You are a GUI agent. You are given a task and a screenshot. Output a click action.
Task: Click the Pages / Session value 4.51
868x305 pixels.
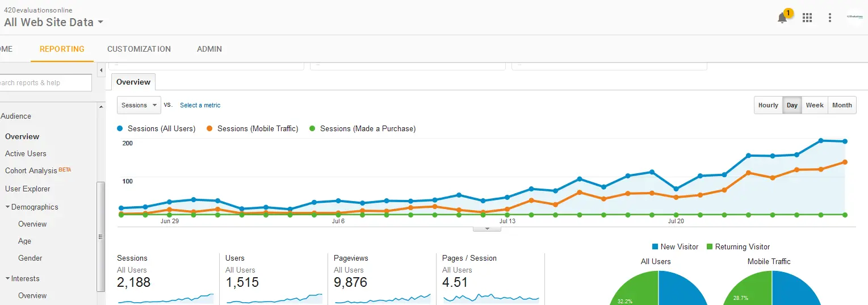(x=455, y=282)
